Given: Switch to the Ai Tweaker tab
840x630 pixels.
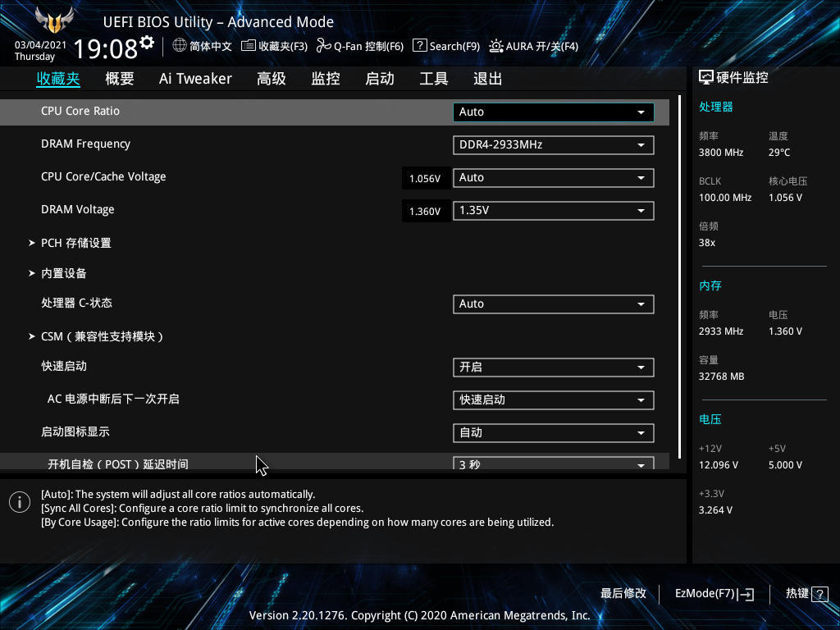Looking at the screenshot, I should [195, 78].
